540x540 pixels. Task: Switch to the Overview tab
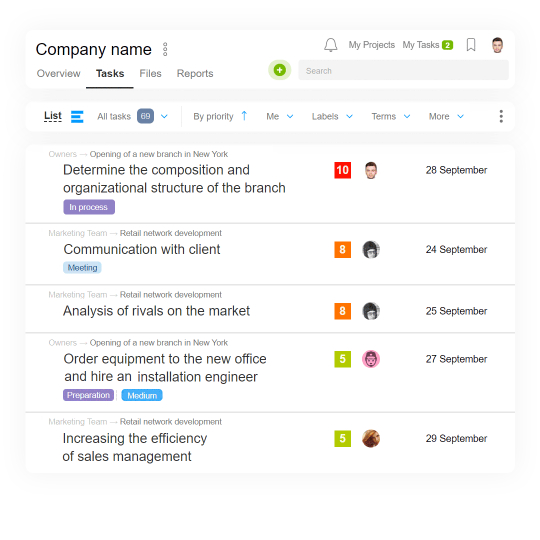tap(59, 73)
